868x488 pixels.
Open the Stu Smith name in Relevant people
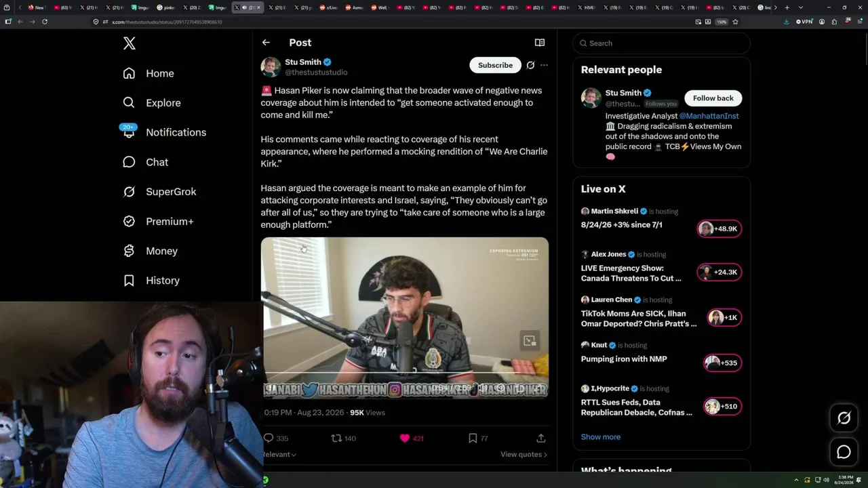623,93
